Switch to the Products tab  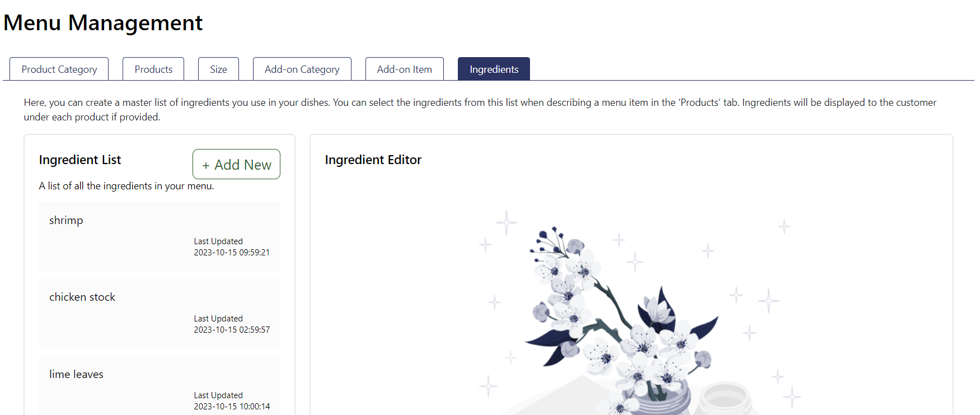pyautogui.click(x=153, y=69)
